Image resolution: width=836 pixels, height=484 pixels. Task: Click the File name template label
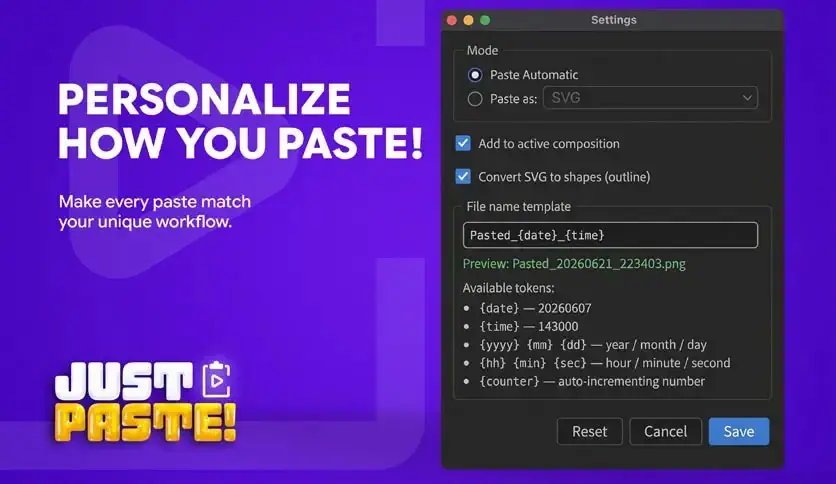pyautogui.click(x=519, y=207)
